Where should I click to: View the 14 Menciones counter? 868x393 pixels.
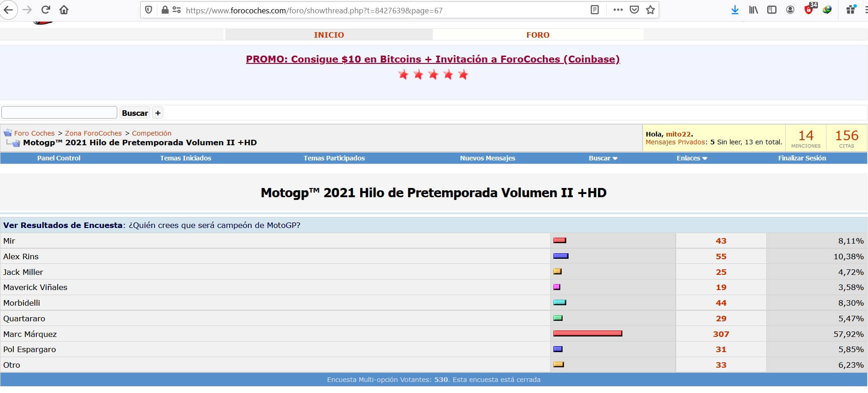pos(806,138)
